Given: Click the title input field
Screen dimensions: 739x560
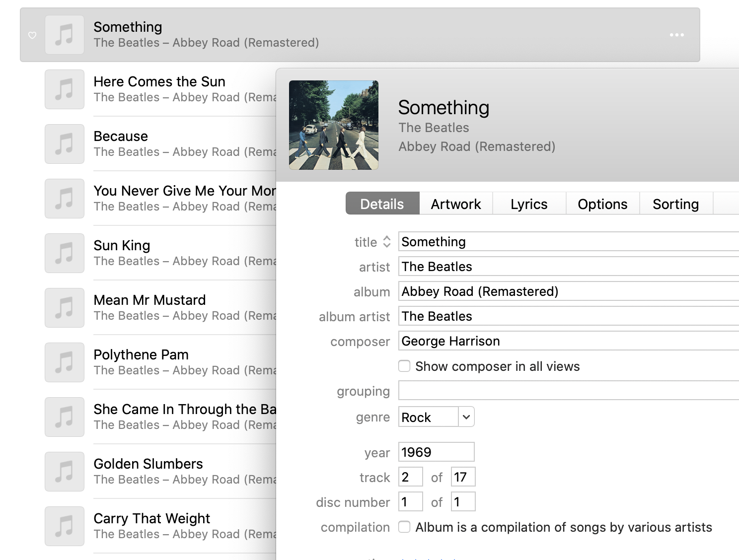Looking at the screenshot, I should click(569, 242).
